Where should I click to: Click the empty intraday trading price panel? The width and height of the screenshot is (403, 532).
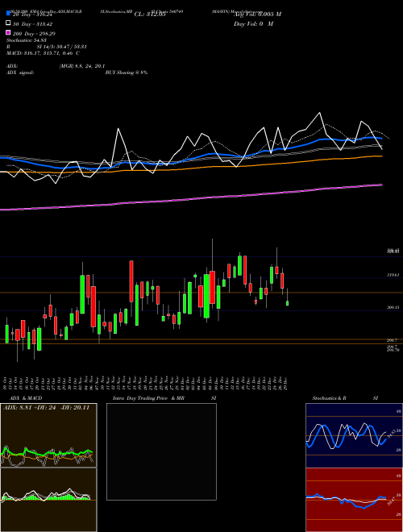click(x=161, y=451)
